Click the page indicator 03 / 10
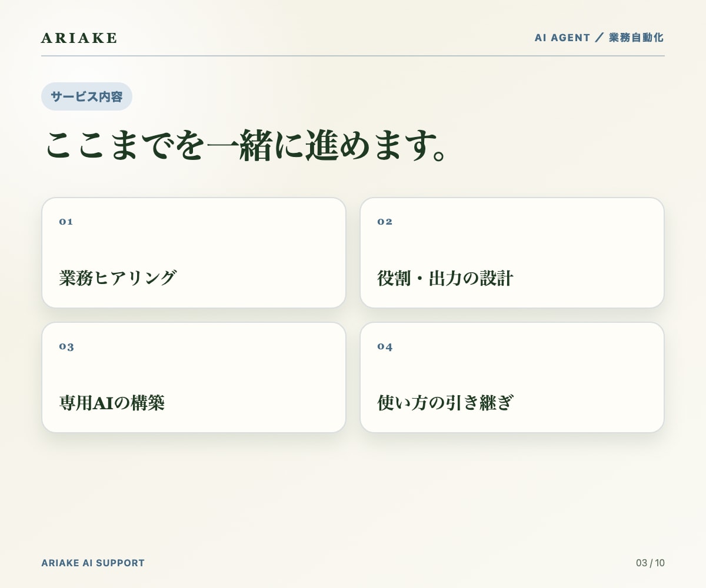706x588 pixels. [650, 563]
